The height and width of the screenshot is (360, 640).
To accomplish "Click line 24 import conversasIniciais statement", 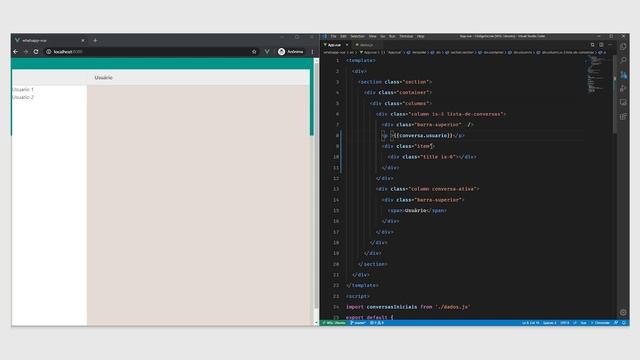I will point(408,307).
